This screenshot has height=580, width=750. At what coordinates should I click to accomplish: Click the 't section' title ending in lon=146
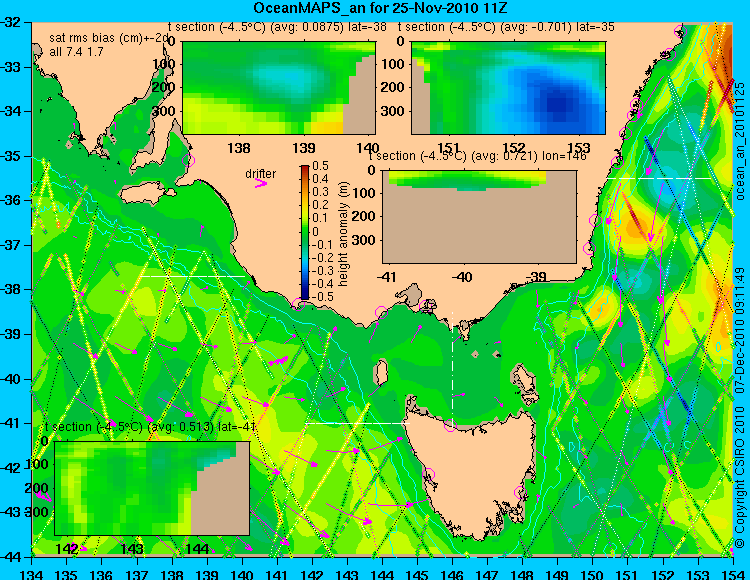pyautogui.click(x=477, y=156)
